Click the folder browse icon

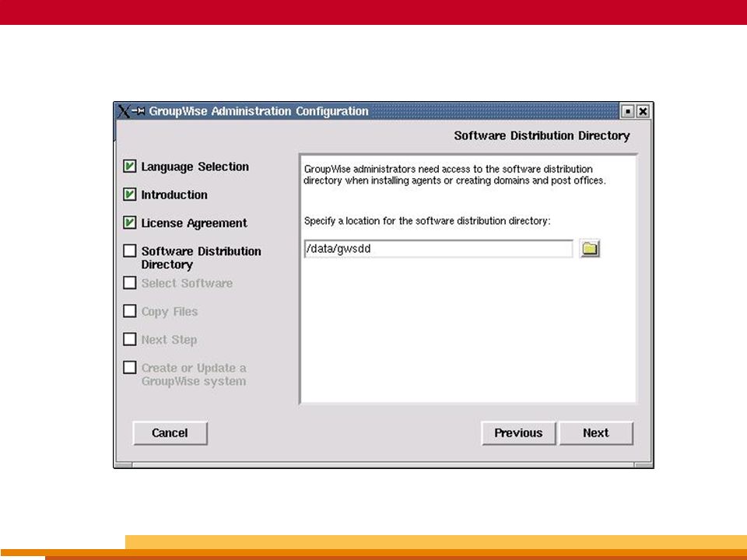click(590, 249)
